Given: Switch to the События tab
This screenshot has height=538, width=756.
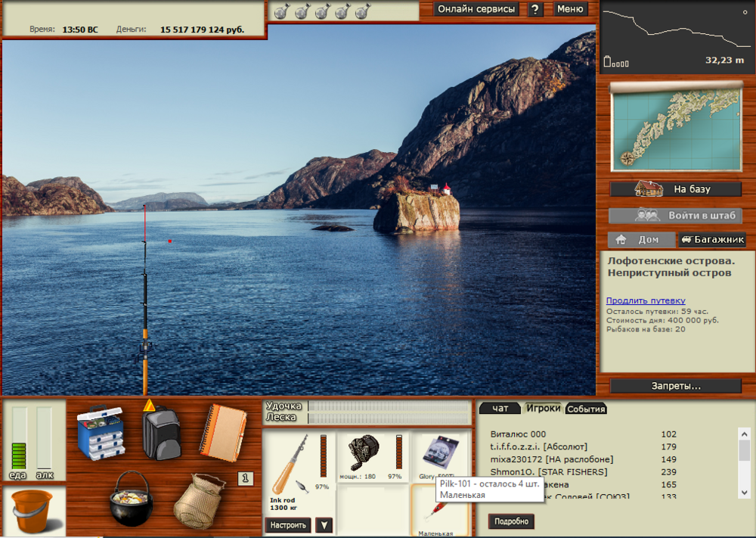Looking at the screenshot, I should click(587, 409).
